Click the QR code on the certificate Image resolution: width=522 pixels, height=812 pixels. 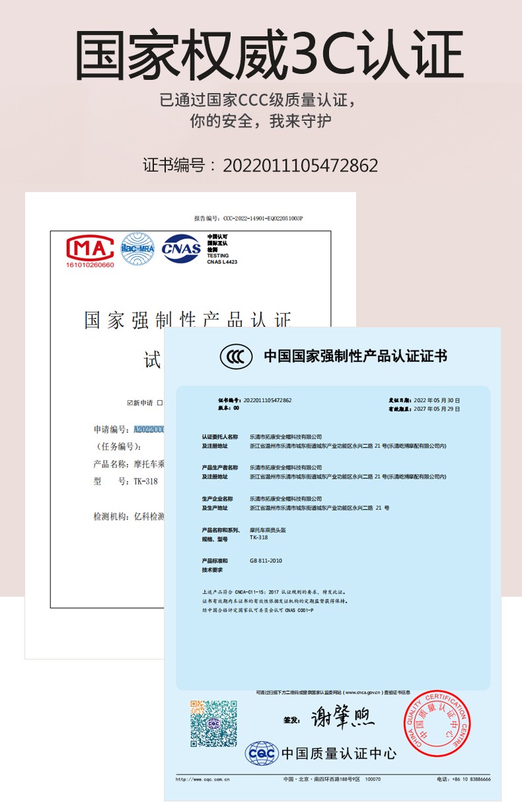click(213, 724)
